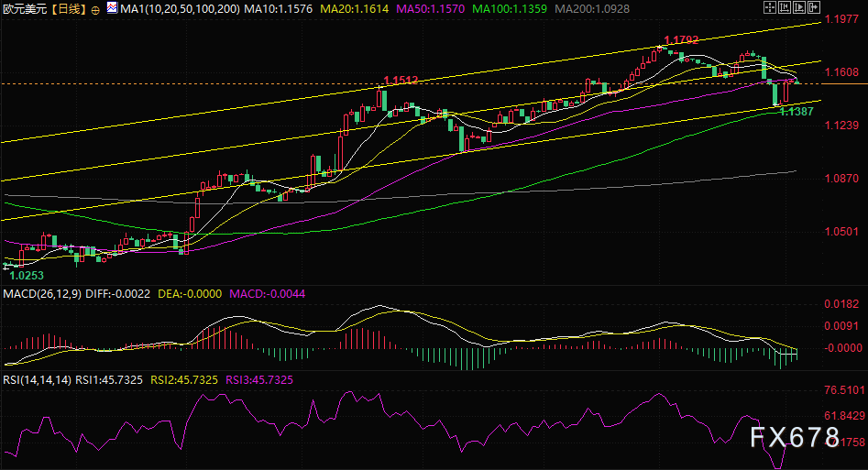Open MA1(10,20,50,100,200) indicator settings
Screen dimensions: 868x470
coord(180,9)
